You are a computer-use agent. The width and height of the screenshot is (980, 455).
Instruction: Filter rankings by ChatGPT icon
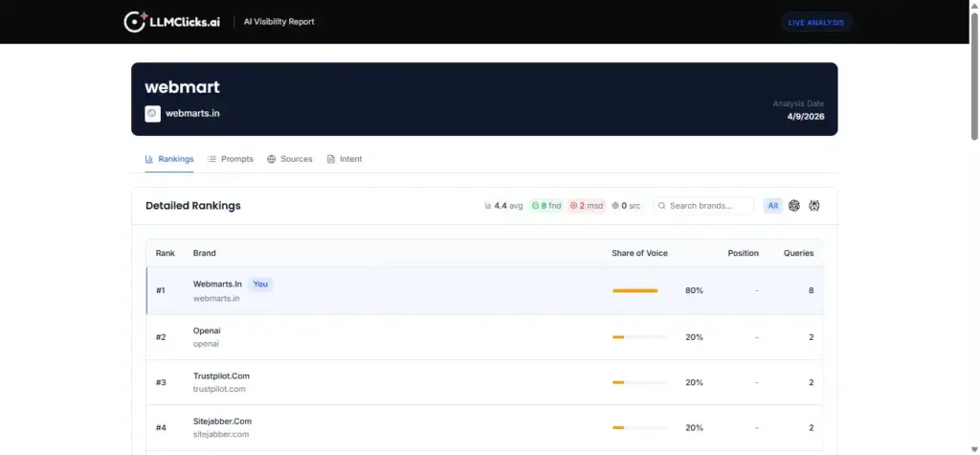(793, 205)
